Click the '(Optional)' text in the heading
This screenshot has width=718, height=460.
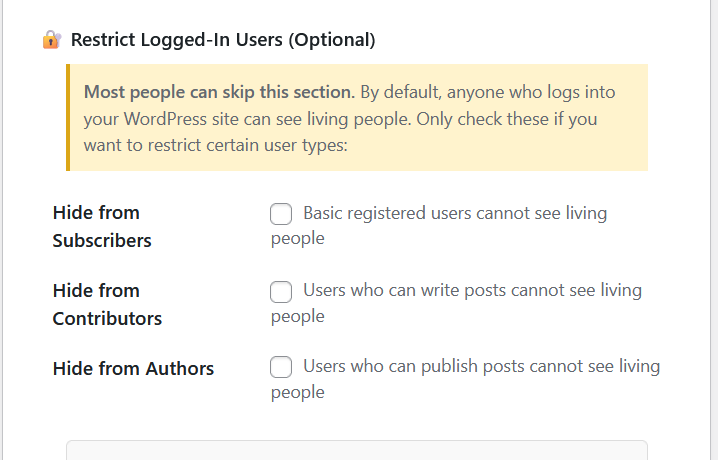(333, 40)
